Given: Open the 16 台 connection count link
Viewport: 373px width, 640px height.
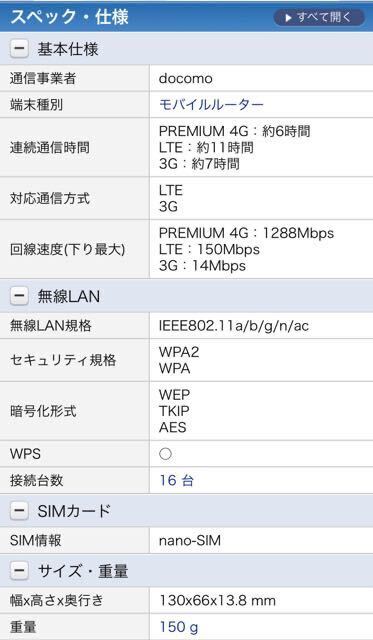Looking at the screenshot, I should [176, 480].
